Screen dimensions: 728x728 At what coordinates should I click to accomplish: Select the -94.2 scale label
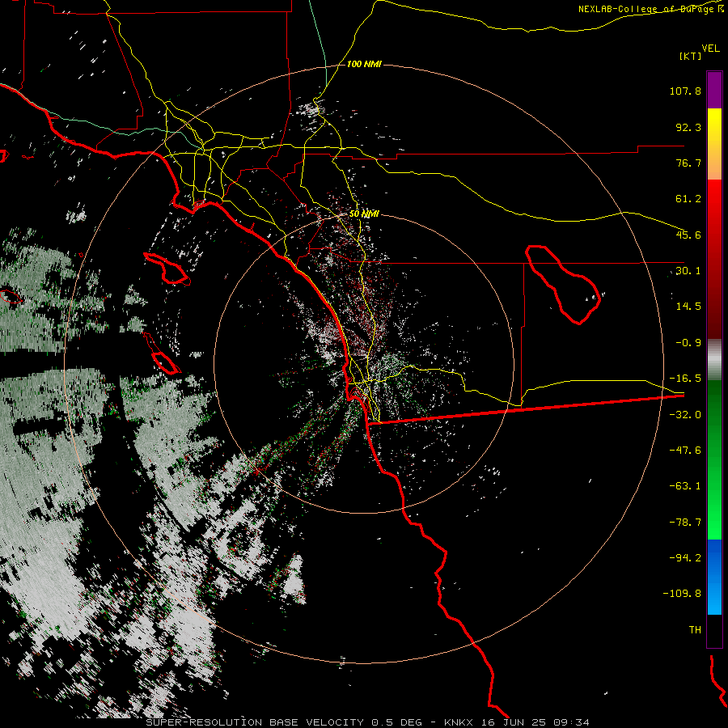685,557
